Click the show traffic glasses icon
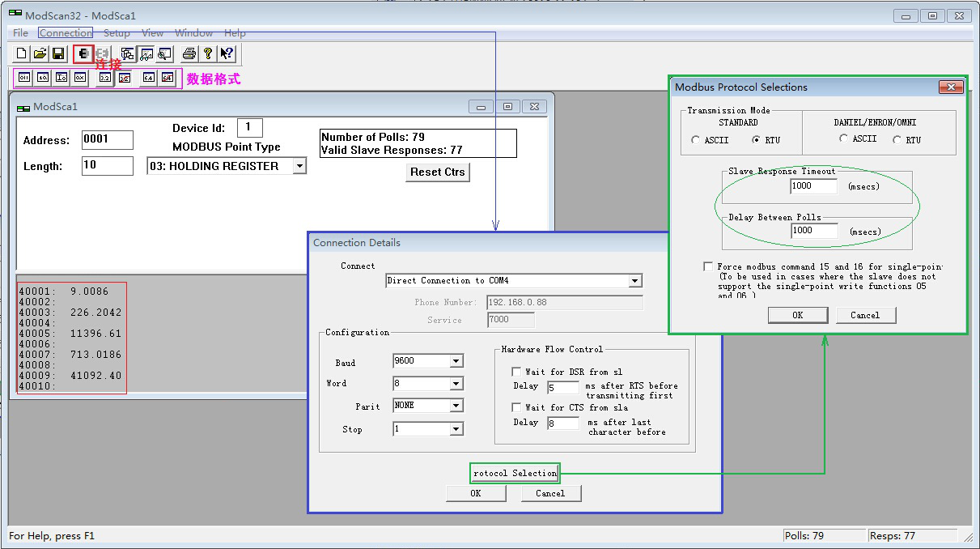This screenshot has height=549, width=980. coord(146,54)
